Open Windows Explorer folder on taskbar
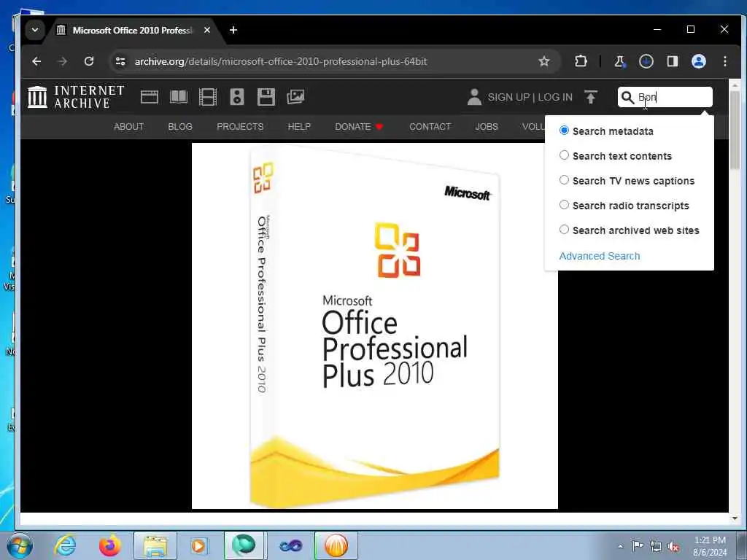 point(155,545)
